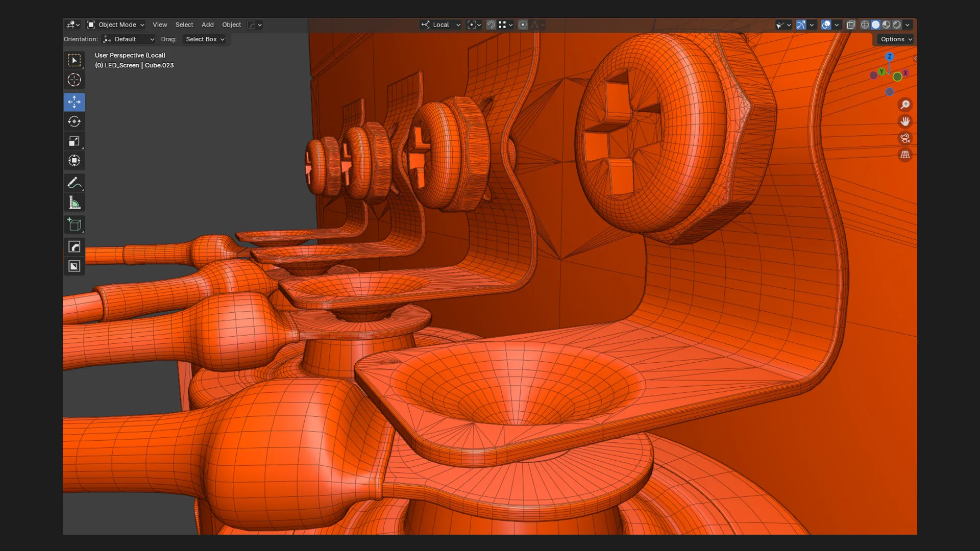Select the Select Box tool in toolbar
The image size is (980, 551).
[x=74, y=60]
